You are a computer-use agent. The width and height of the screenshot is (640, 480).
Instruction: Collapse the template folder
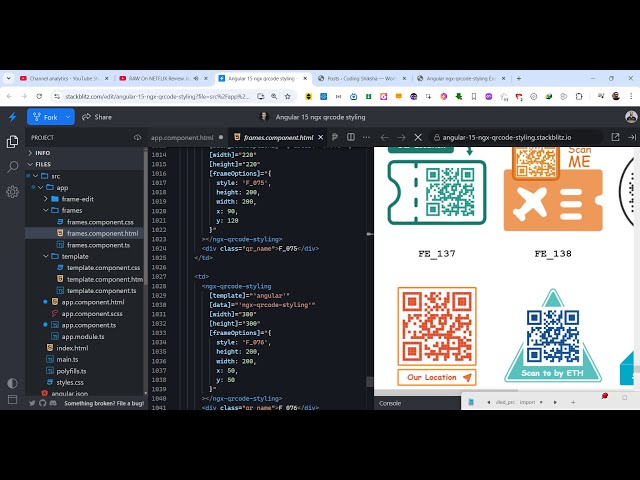74,256
